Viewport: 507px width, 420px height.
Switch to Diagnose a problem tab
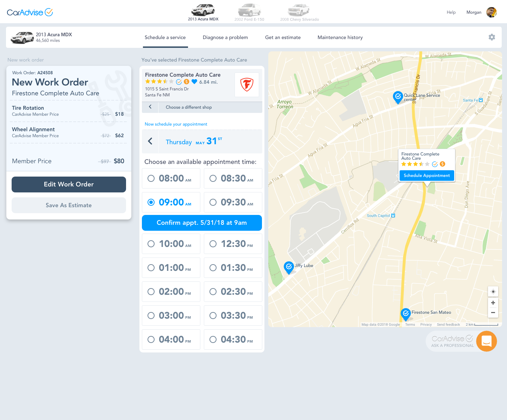tap(225, 37)
